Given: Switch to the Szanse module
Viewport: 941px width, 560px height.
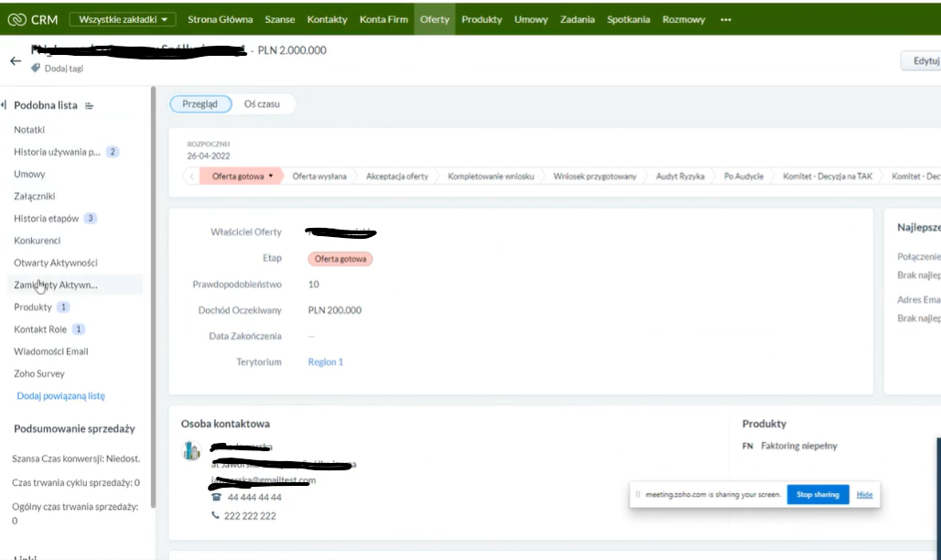Looking at the screenshot, I should tap(280, 20).
